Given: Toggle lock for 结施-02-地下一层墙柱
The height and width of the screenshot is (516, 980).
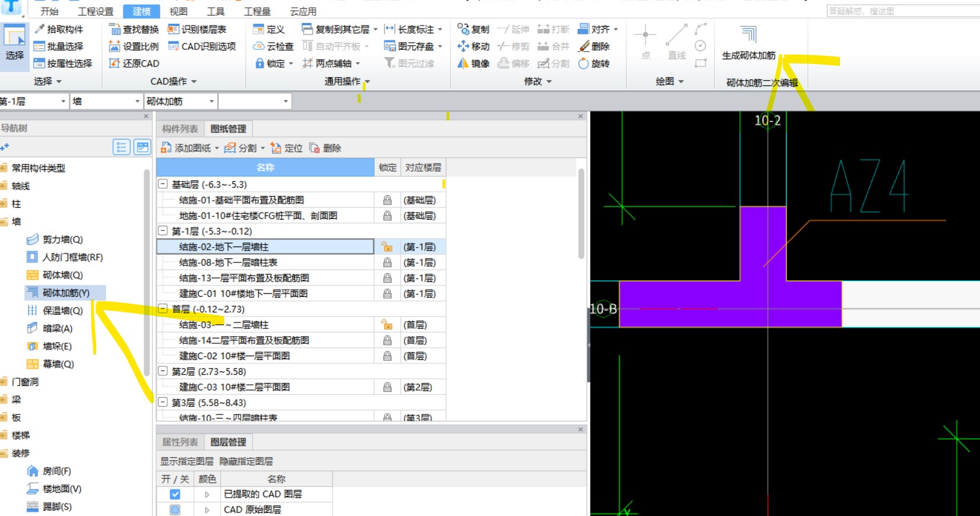Looking at the screenshot, I should pyautogui.click(x=387, y=246).
